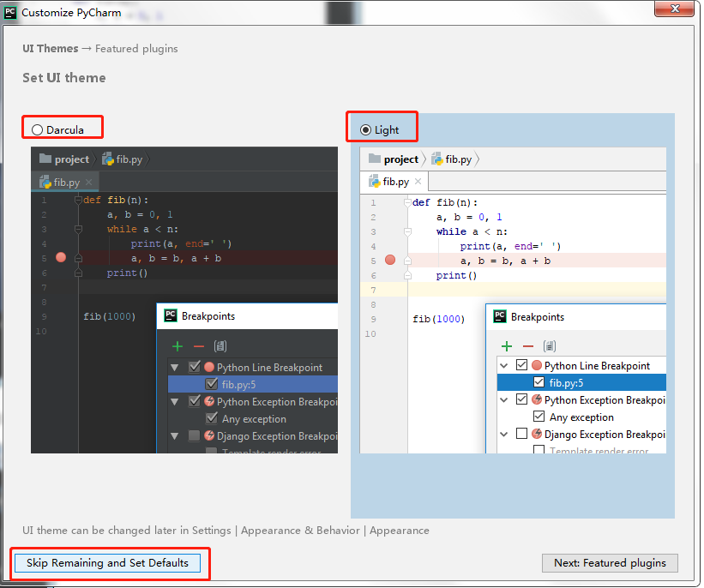The height and width of the screenshot is (588, 704).
Task: Click fold marker beside def fib(n) in Darcula preview
Action: [78, 200]
